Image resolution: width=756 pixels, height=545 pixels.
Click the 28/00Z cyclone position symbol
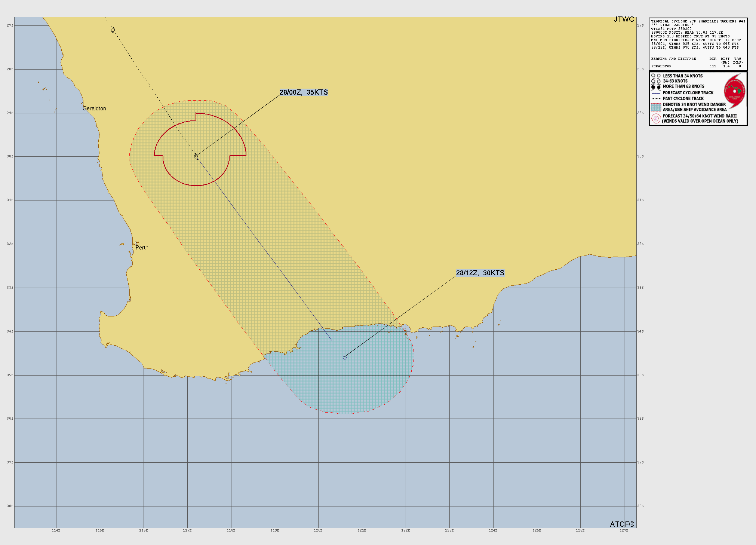[x=196, y=156]
